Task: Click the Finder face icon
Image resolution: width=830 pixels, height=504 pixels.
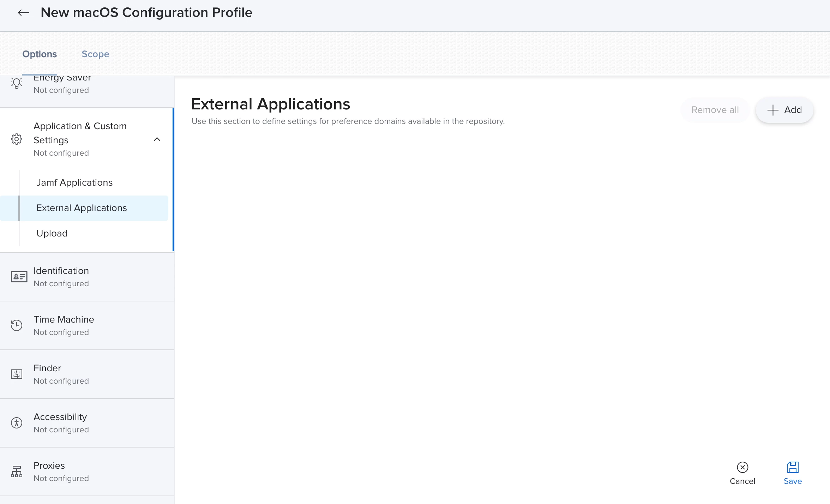Action: (x=17, y=374)
